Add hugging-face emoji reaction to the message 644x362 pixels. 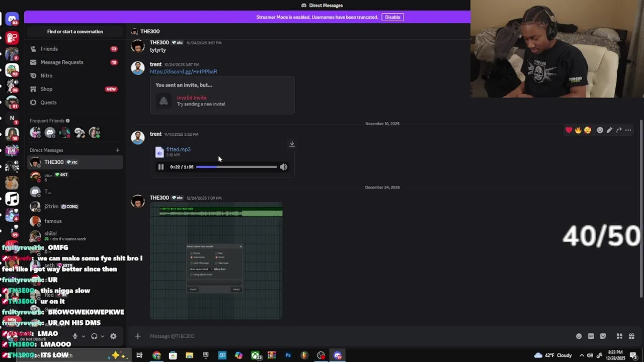588,130
